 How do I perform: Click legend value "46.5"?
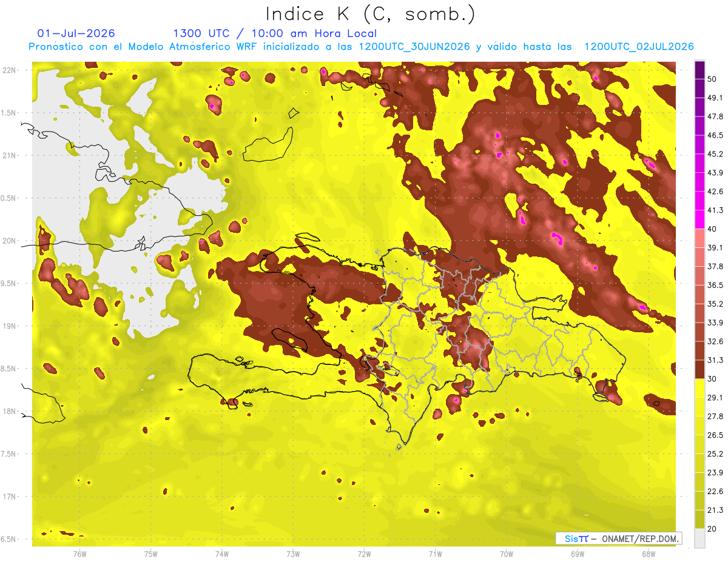[715, 135]
